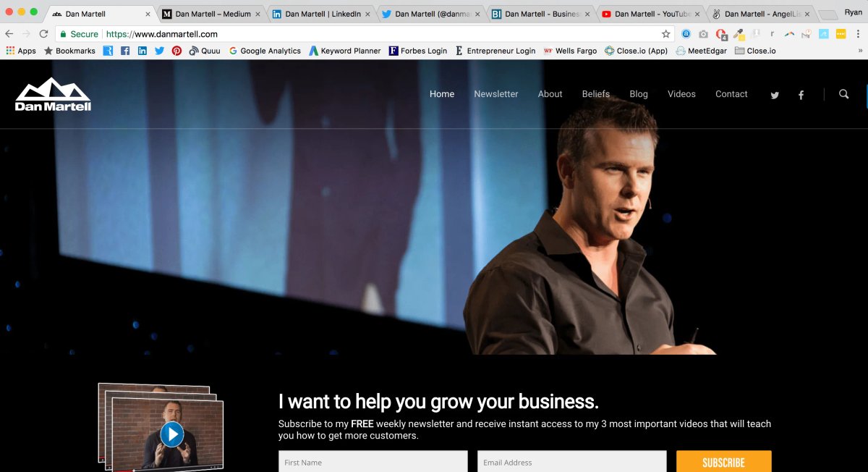Open the Facebook icon in site header
The width and height of the screenshot is (868, 472).
(x=801, y=95)
